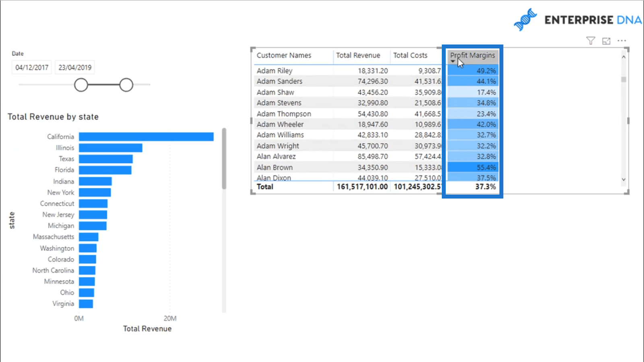Click the Total Revenue axis title
The image size is (644, 362).
coord(147,329)
